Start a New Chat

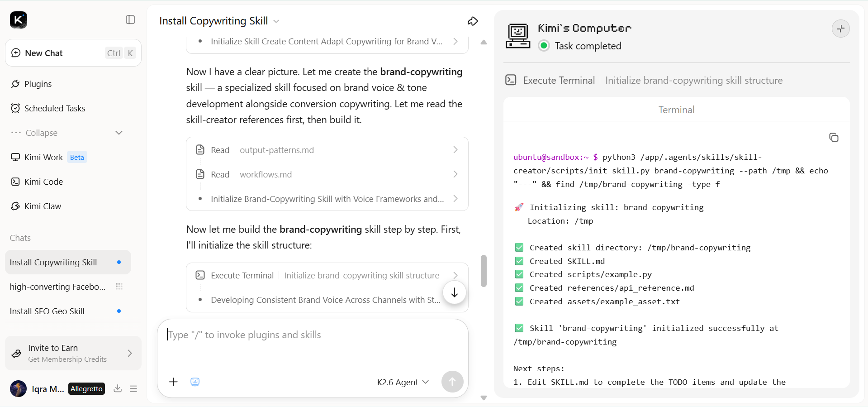[x=73, y=53]
